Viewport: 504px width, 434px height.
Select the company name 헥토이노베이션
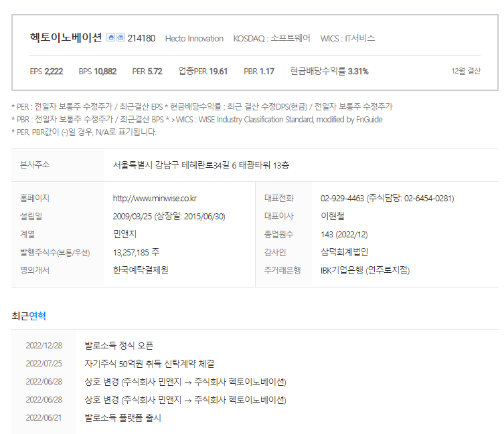(66, 37)
